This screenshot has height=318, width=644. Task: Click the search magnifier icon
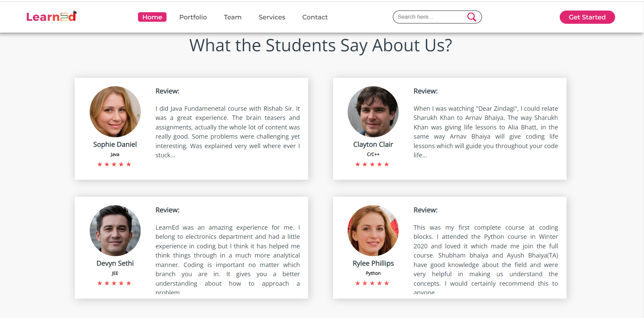pos(472,17)
